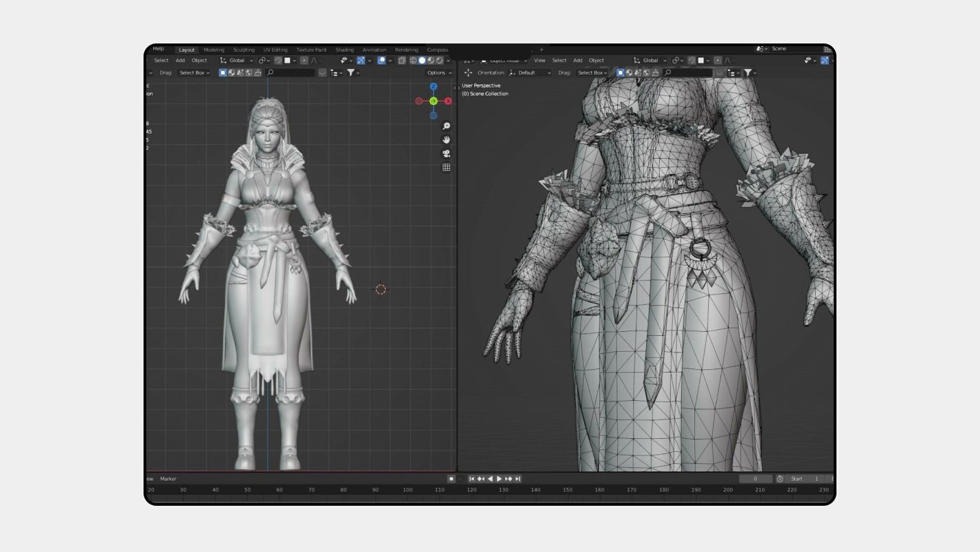Click the filter funnel icon in left viewport header
This screenshot has height=552, width=980.
click(351, 72)
